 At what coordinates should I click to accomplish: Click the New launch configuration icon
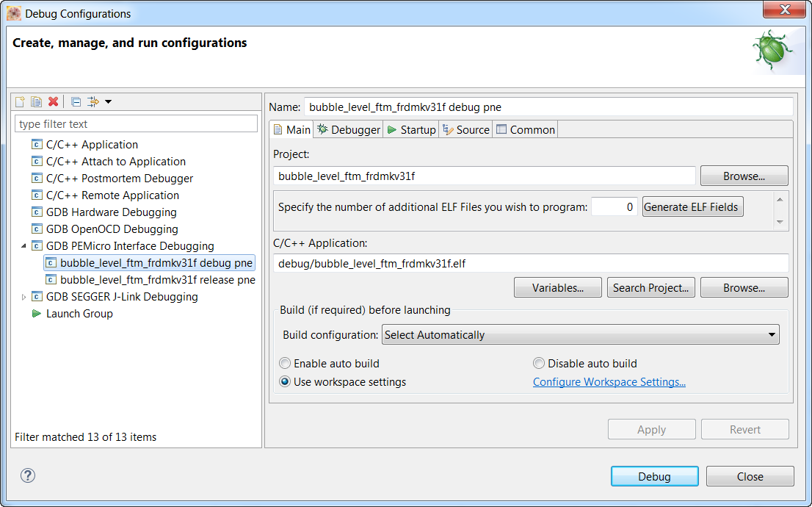pos(21,101)
